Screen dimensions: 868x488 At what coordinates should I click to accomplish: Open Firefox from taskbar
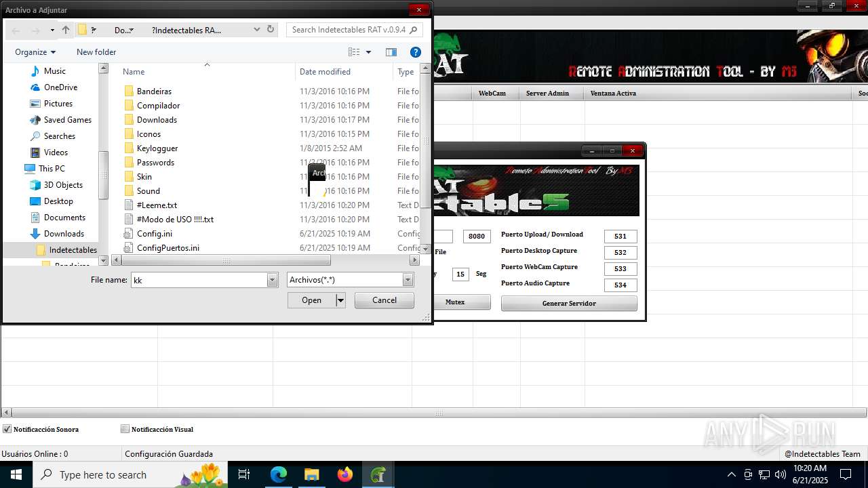pyautogui.click(x=345, y=474)
